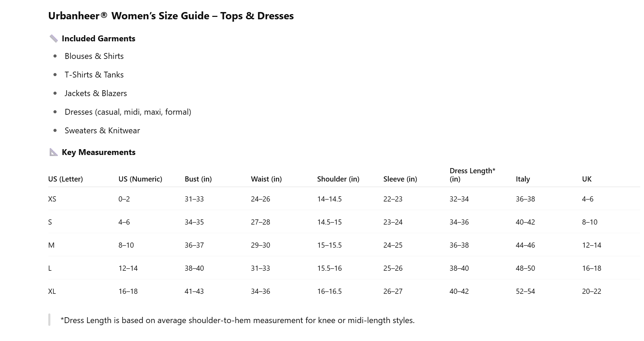Select the Shoulder (in) column header
The image size is (644, 341).
pos(338,179)
